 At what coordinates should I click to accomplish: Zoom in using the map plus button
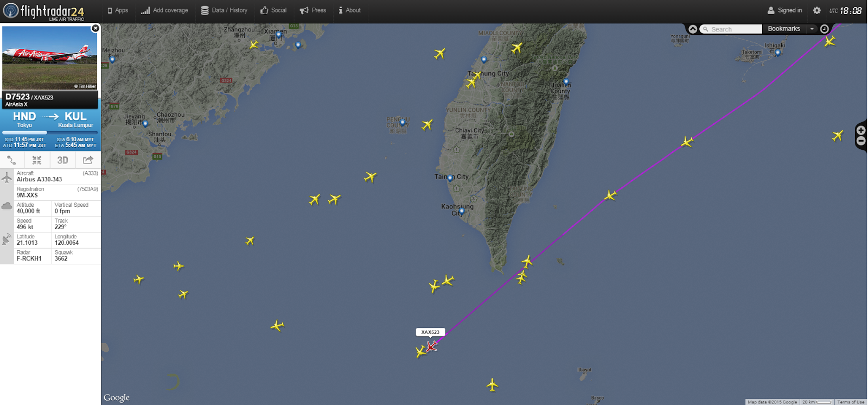861,130
